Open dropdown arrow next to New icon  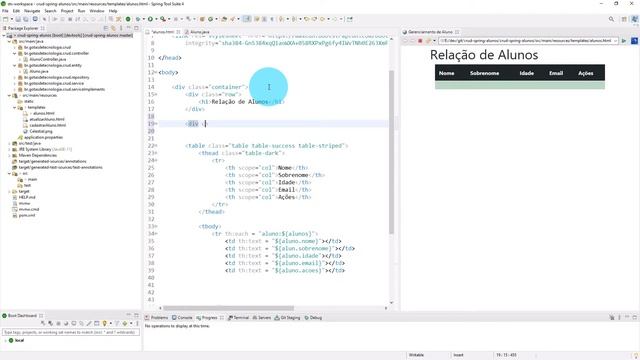pos(11,19)
